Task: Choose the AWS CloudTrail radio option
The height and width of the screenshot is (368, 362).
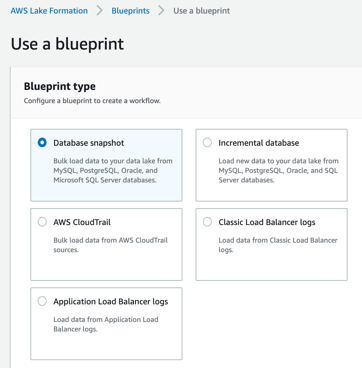Action: [42, 222]
